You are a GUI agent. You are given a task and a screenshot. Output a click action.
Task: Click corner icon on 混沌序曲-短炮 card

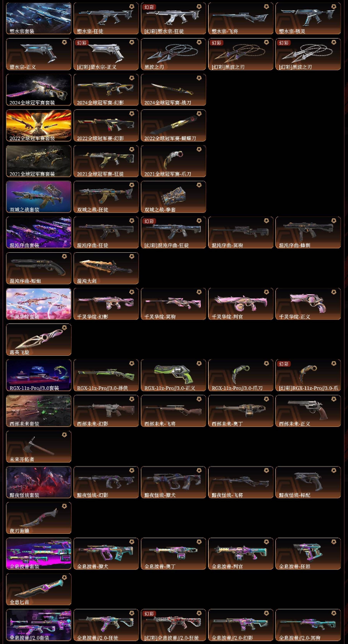point(64,257)
